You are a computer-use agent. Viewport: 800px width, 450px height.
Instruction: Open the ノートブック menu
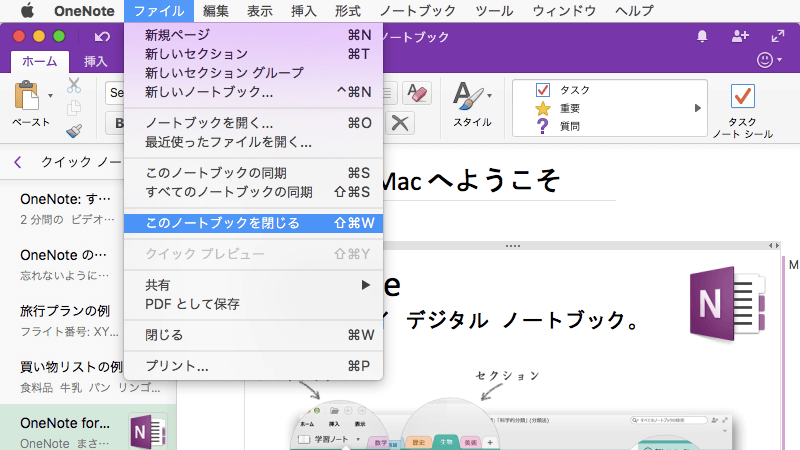click(x=418, y=11)
